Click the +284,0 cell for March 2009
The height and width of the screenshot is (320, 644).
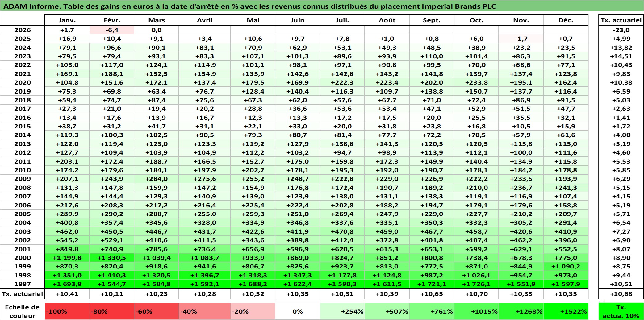point(157,179)
